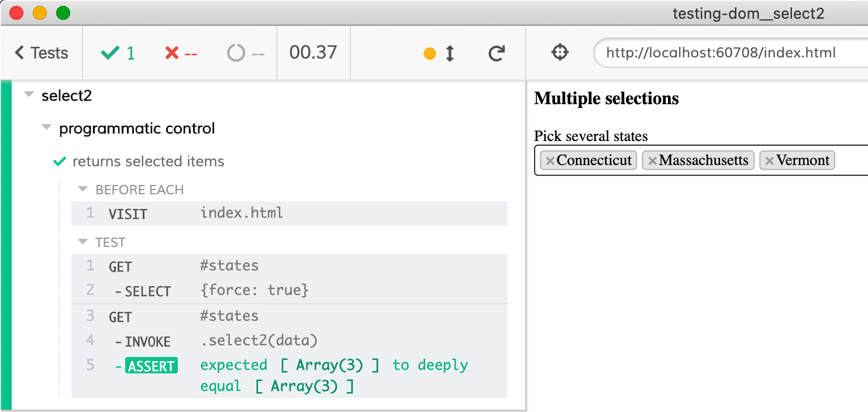
Task: Open the 'returns selected items' test
Action: point(148,162)
